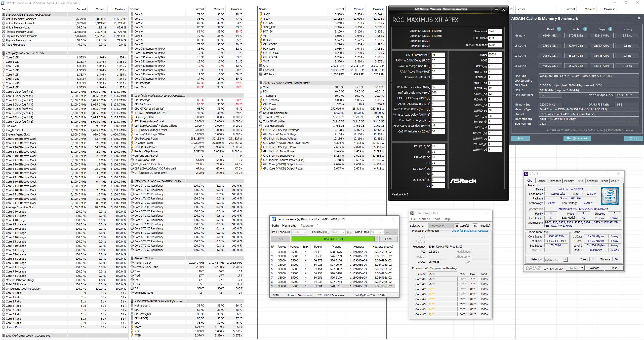Image resolution: width=644 pixels, height=340 pixels.
Task: Click the LinX title bar app icon
Action: [273, 219]
